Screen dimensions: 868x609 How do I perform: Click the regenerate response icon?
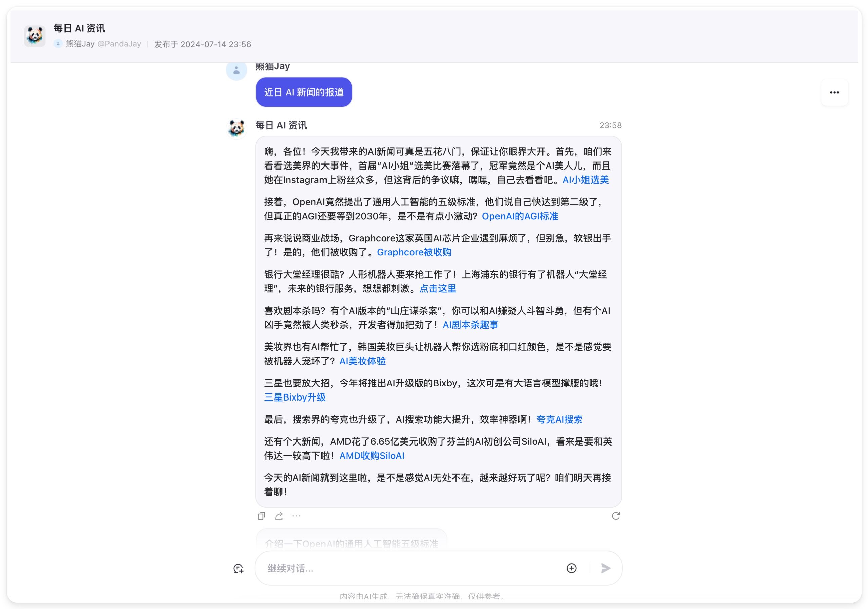[x=615, y=516]
